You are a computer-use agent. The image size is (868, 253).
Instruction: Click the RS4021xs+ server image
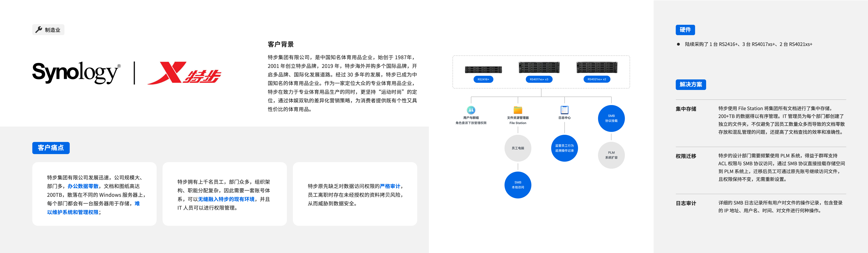point(597,67)
